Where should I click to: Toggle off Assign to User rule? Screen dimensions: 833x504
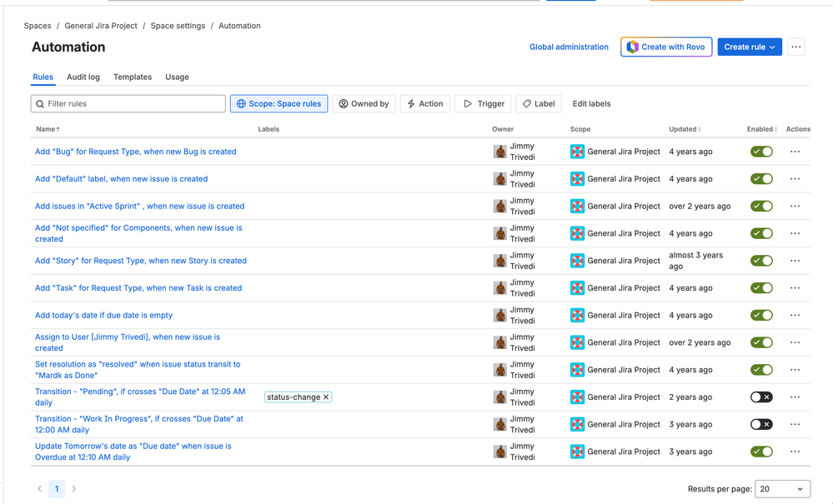pos(761,342)
